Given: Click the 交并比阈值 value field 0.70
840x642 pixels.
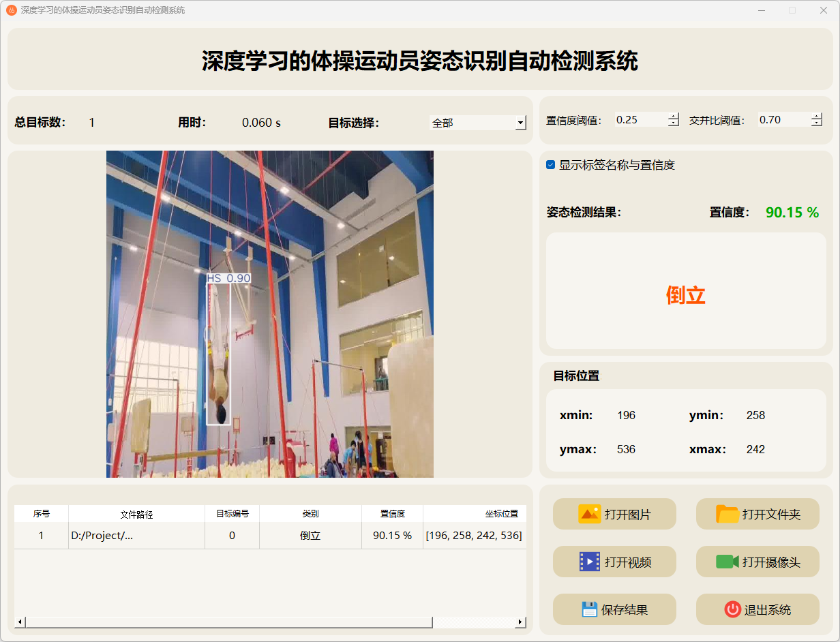Looking at the screenshot, I should pyautogui.click(x=783, y=120).
